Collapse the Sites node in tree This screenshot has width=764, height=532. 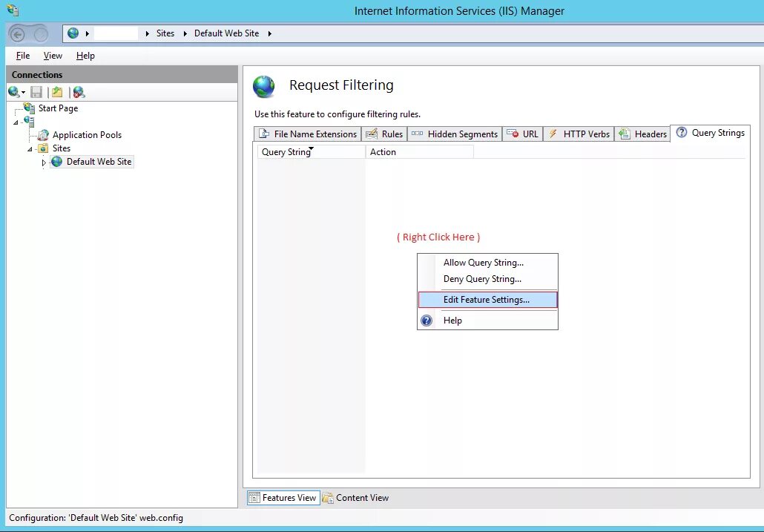(x=30, y=149)
